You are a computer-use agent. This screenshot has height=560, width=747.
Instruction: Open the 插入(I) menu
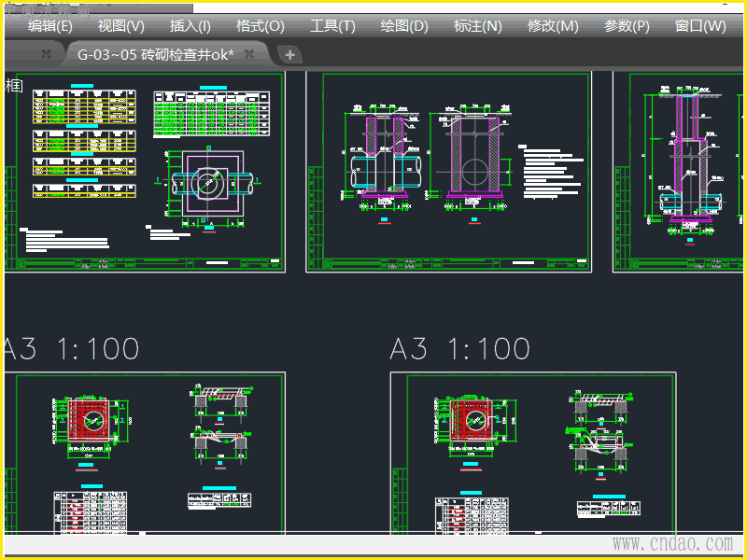pos(190,26)
